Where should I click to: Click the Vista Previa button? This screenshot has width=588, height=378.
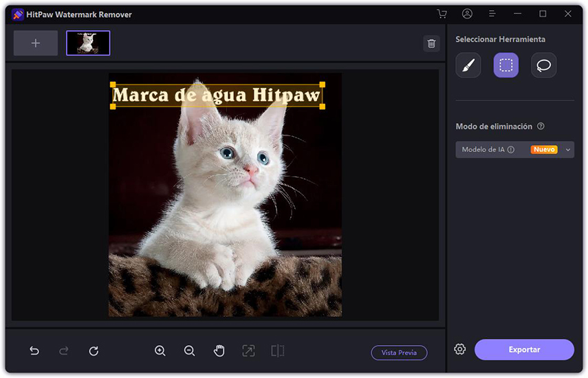point(399,353)
